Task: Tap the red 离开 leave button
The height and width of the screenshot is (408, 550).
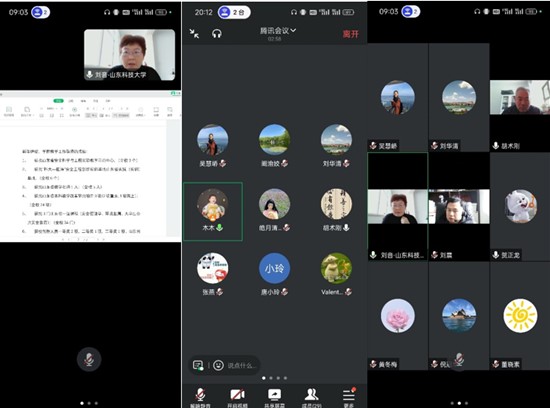Action: point(350,34)
